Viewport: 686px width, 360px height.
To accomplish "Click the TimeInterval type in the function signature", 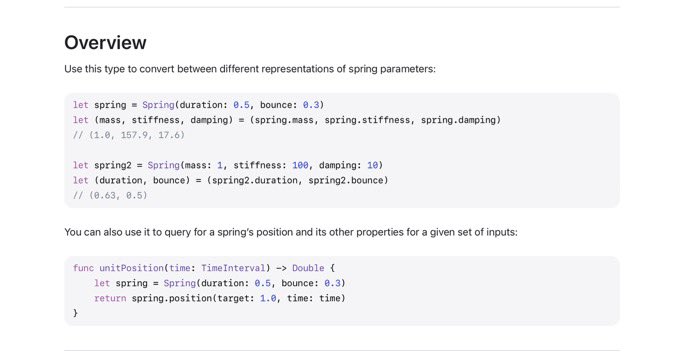I will pyautogui.click(x=233, y=268).
